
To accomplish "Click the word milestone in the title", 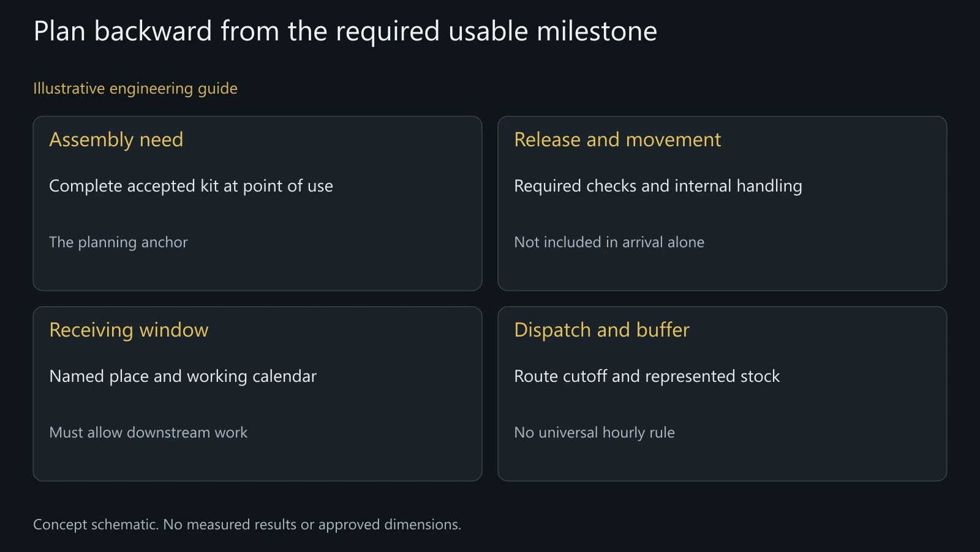I will coord(597,31).
